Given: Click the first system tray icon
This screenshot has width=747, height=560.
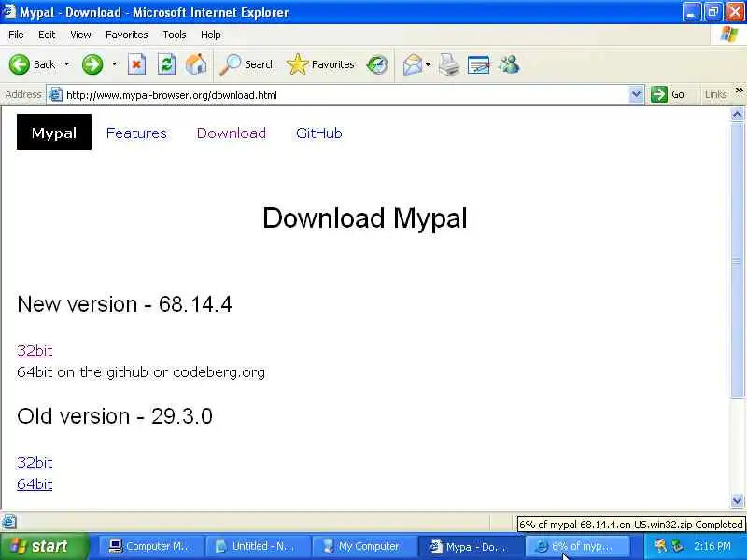Looking at the screenshot, I should (x=660, y=546).
